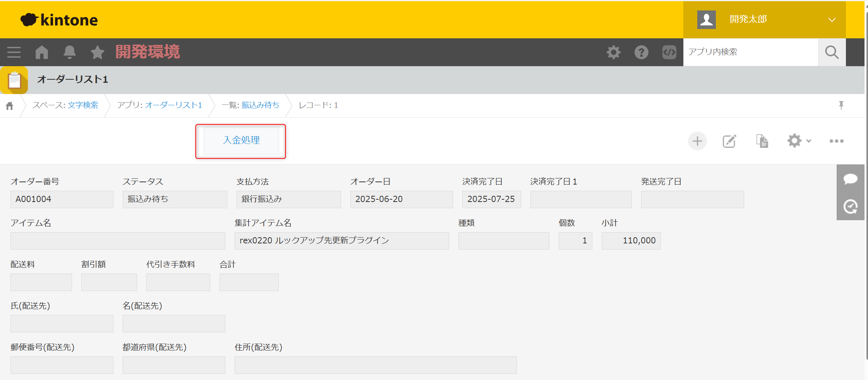Edit the record with pencil icon

click(729, 141)
